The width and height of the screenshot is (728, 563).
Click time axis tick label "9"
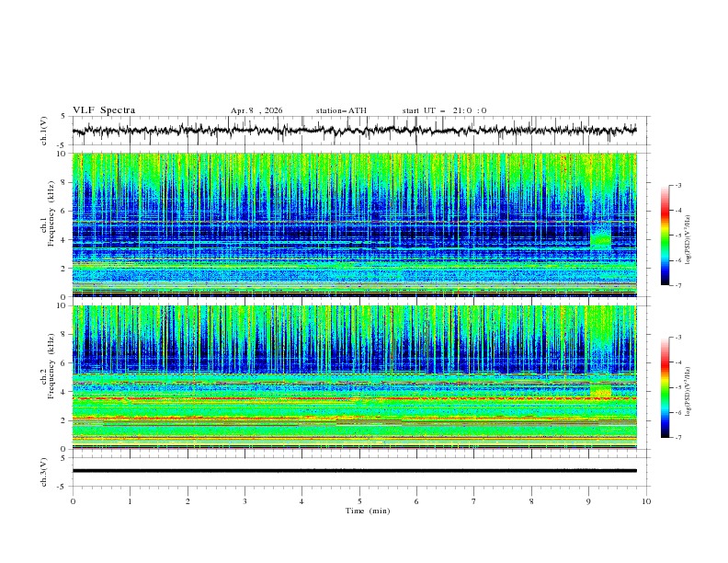click(x=588, y=501)
